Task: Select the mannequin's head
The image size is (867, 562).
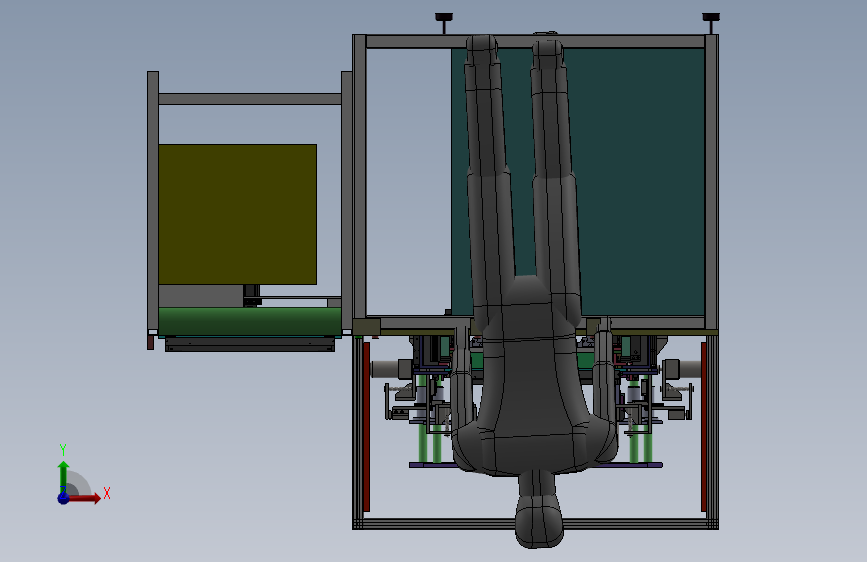Action: [539, 520]
